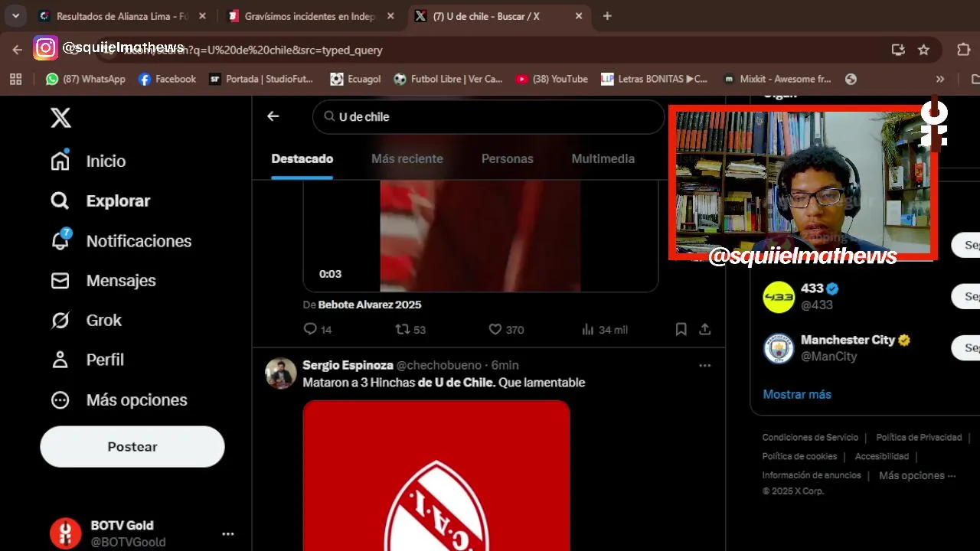Bookmark this page with star icon

923,50
